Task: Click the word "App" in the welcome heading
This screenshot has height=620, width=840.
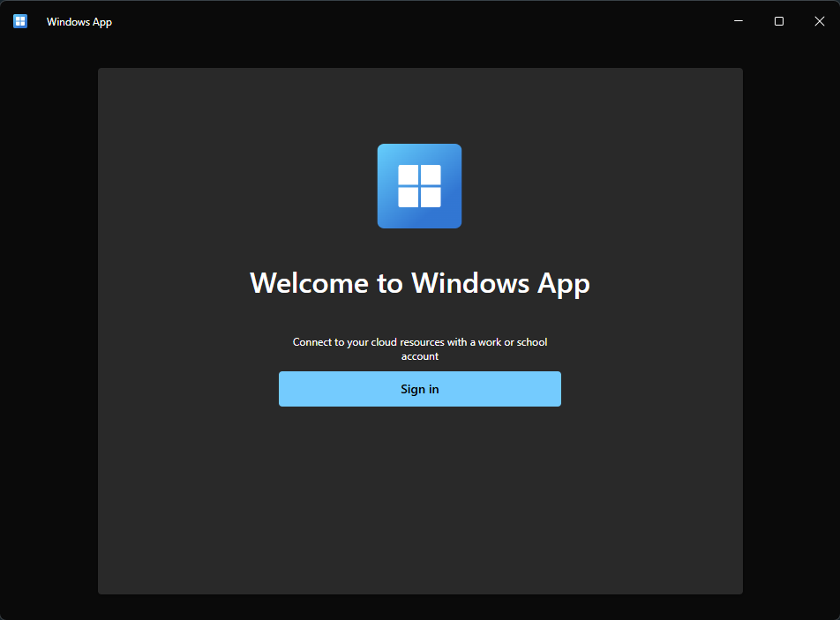Action: click(563, 284)
